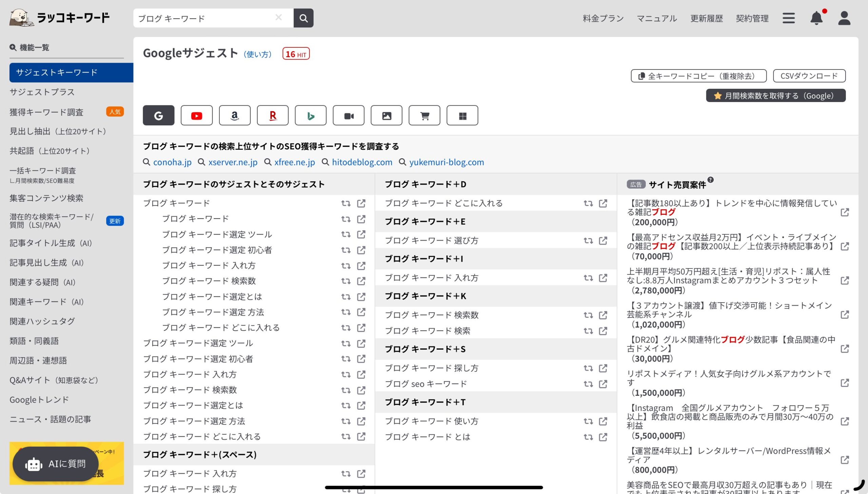Open the 使い方 link beside Googleサジェスト
Image resolution: width=868 pixels, height=494 pixels.
point(258,54)
